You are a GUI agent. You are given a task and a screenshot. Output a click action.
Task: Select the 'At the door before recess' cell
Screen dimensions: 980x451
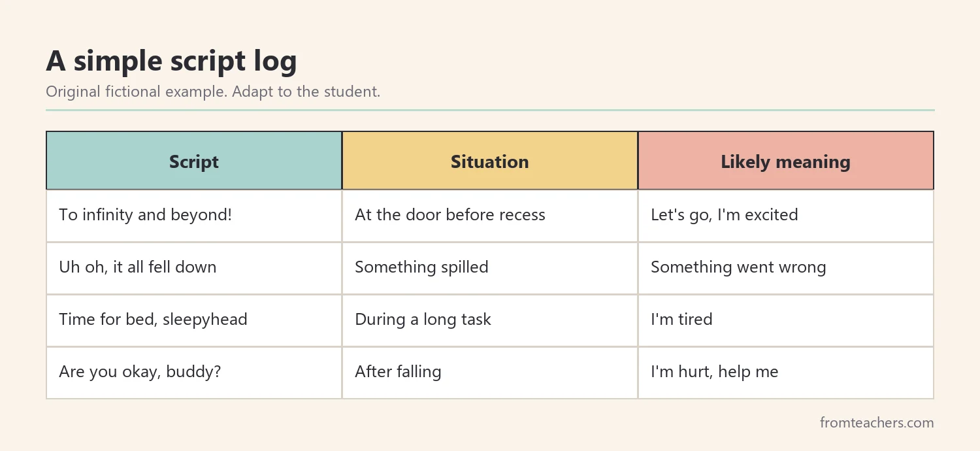tap(490, 216)
